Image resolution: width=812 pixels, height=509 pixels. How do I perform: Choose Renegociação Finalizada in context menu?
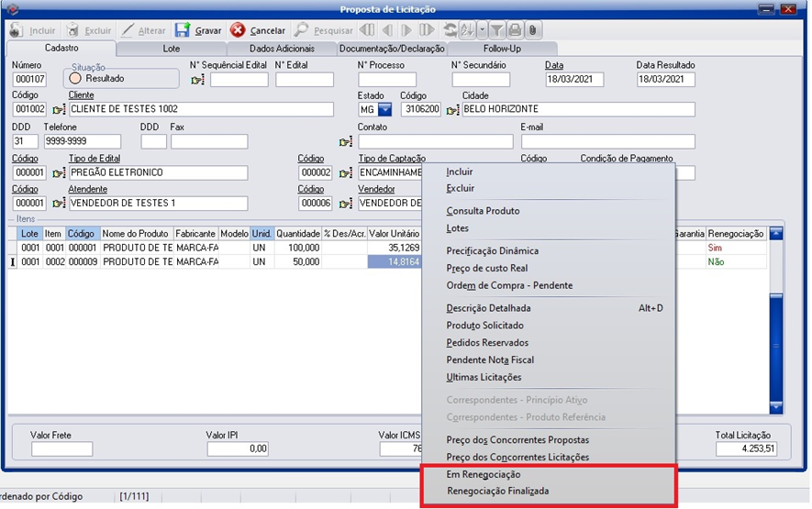[x=497, y=491]
